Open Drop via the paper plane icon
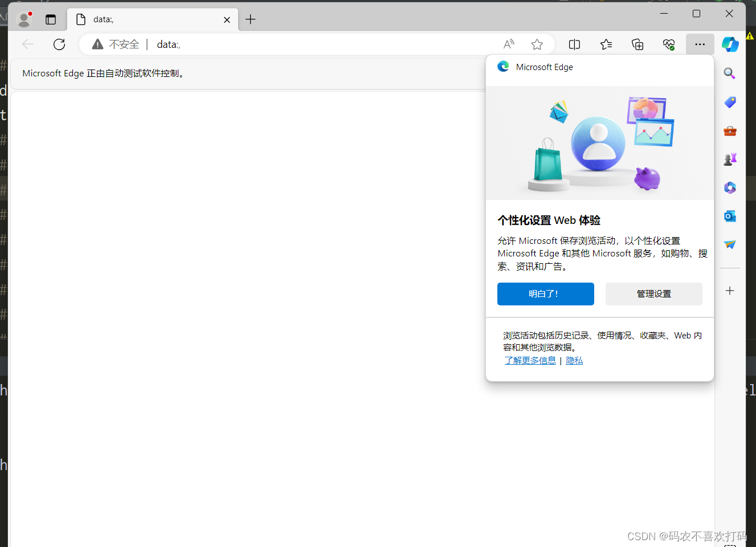The height and width of the screenshot is (547, 756). [730, 244]
